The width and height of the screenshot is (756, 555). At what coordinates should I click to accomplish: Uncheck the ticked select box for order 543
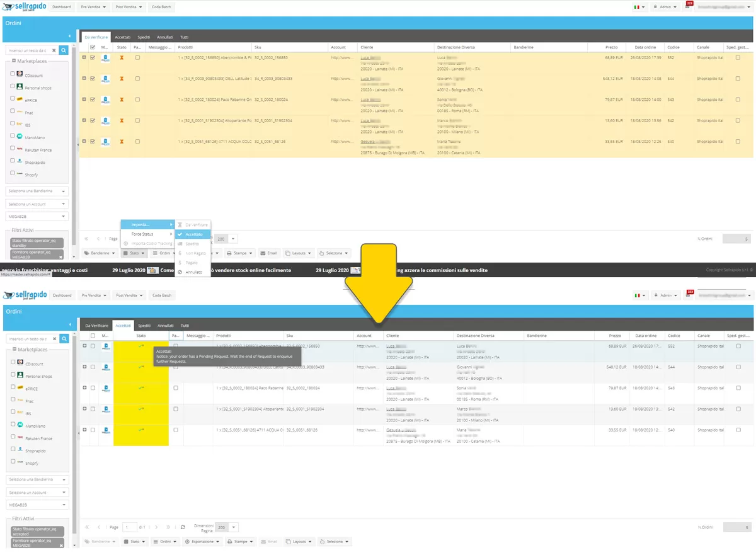(93, 100)
